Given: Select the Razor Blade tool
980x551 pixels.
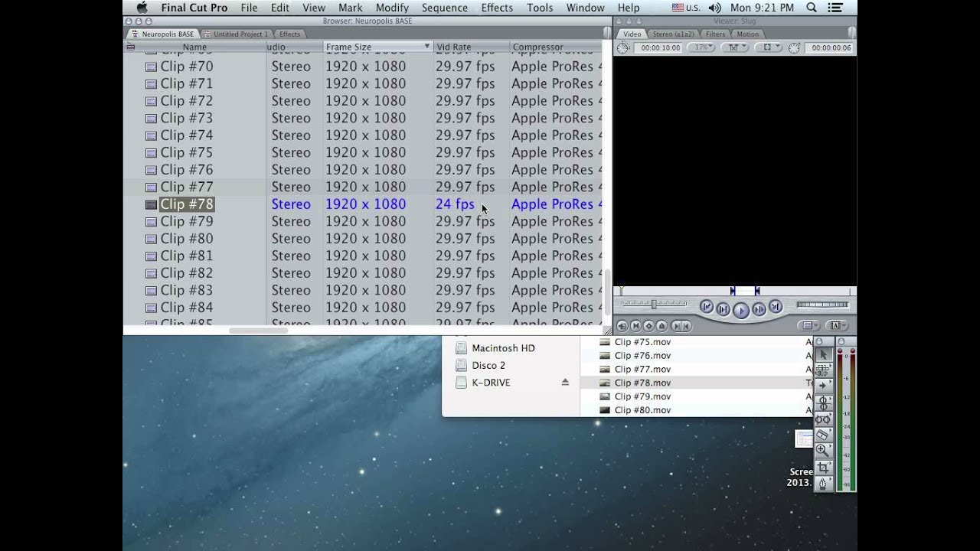Looking at the screenshot, I should tap(823, 435).
